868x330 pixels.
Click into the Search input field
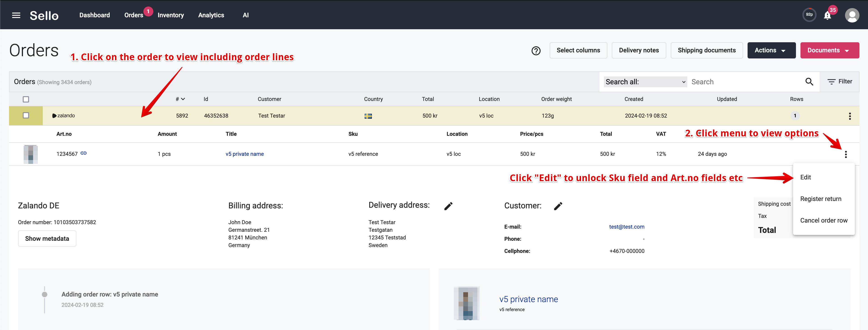pos(745,82)
